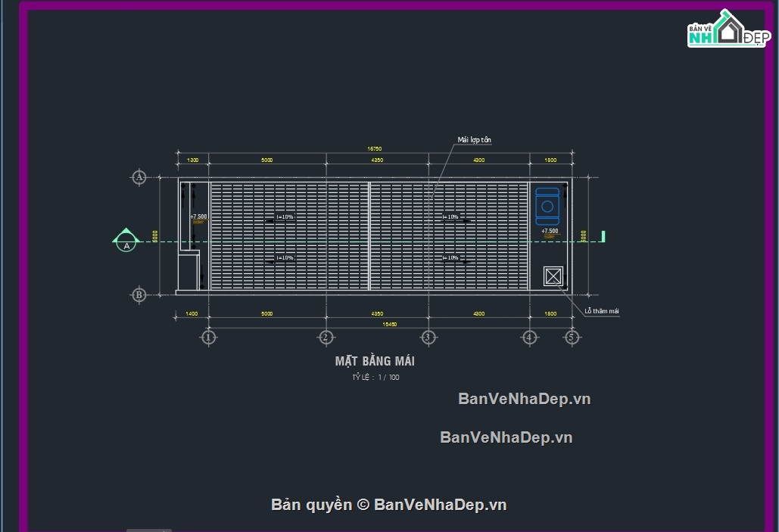This screenshot has width=779, height=532.
Task: Select the crossed roof access hole symbol
Action: tap(553, 276)
